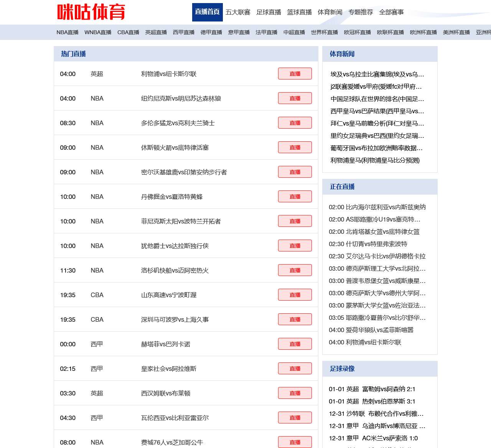The image size is (491, 448).
Task: Select 世界杯直播 from the category bar
Action: tap(324, 32)
